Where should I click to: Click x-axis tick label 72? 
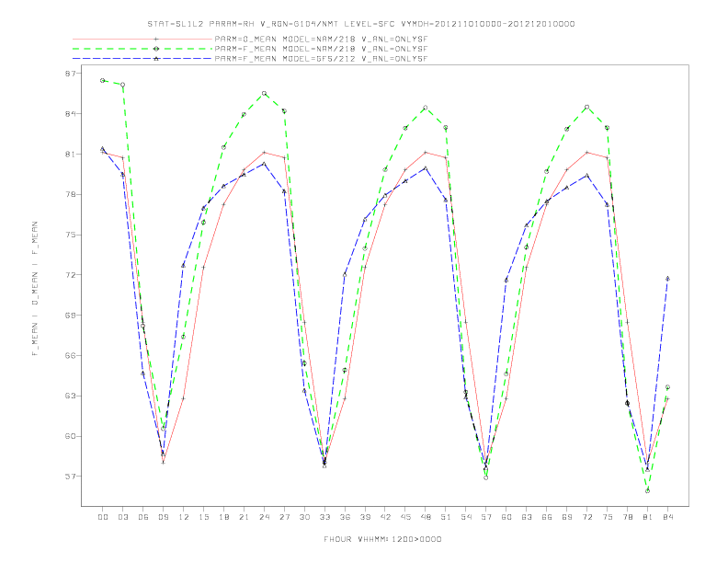point(586,517)
